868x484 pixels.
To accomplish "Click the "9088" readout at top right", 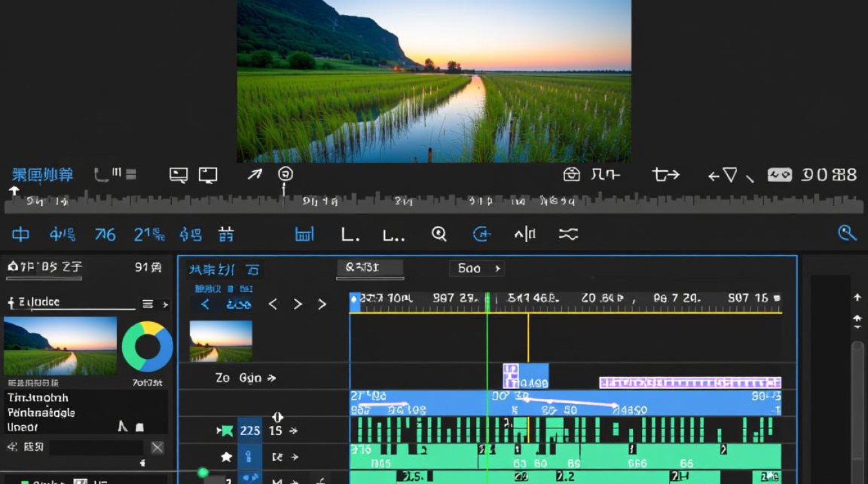I will click(829, 175).
